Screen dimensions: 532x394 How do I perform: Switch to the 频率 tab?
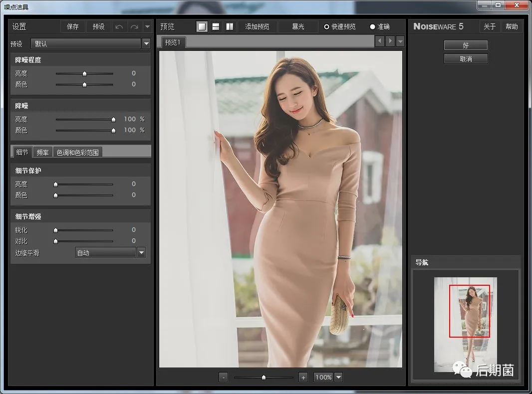43,153
